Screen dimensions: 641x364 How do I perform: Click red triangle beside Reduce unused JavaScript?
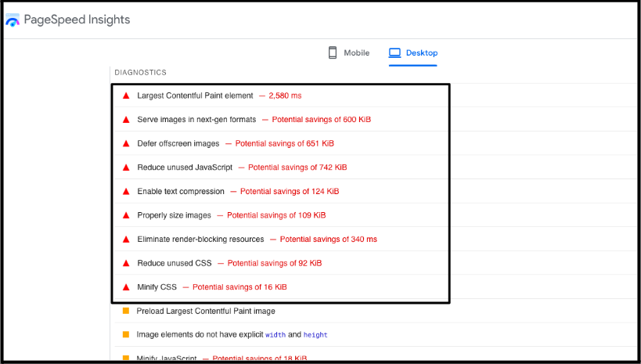[126, 168]
